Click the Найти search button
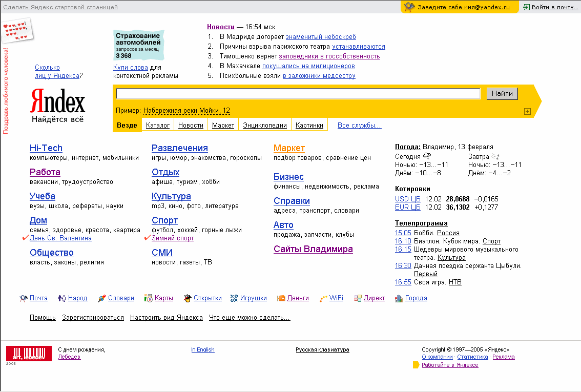 (502, 93)
